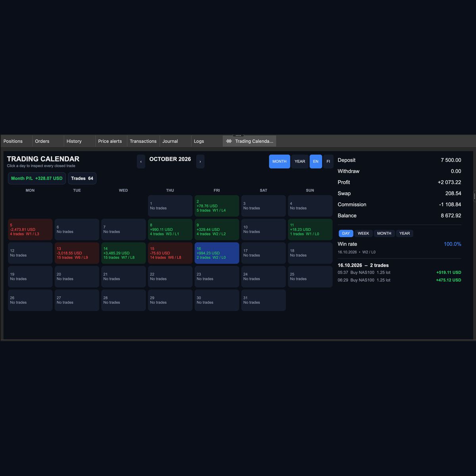Image resolution: width=476 pixels, height=476 pixels.
Task: Click the Win rate 100.0% value
Action: 453,244
